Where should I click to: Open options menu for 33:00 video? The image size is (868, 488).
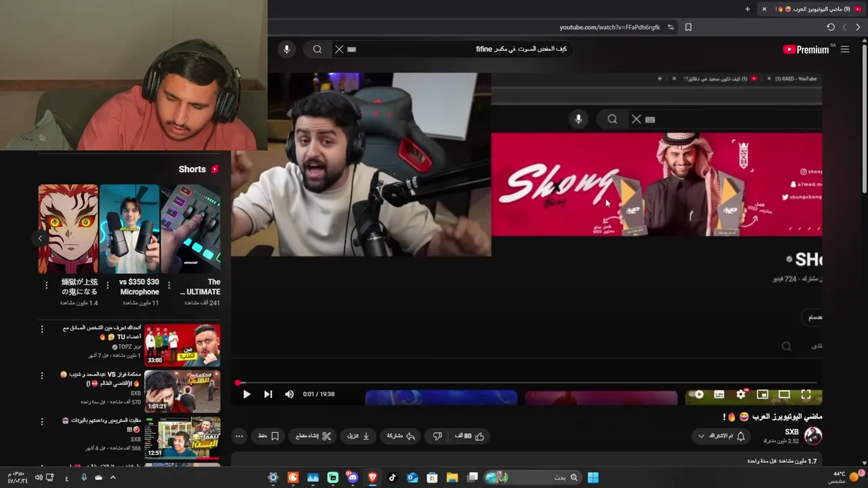(42, 329)
